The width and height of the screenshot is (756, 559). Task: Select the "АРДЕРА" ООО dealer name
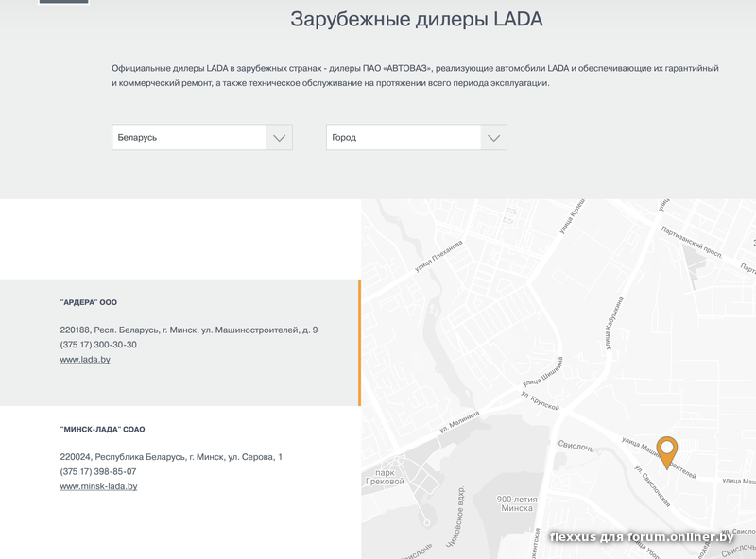[x=89, y=302]
